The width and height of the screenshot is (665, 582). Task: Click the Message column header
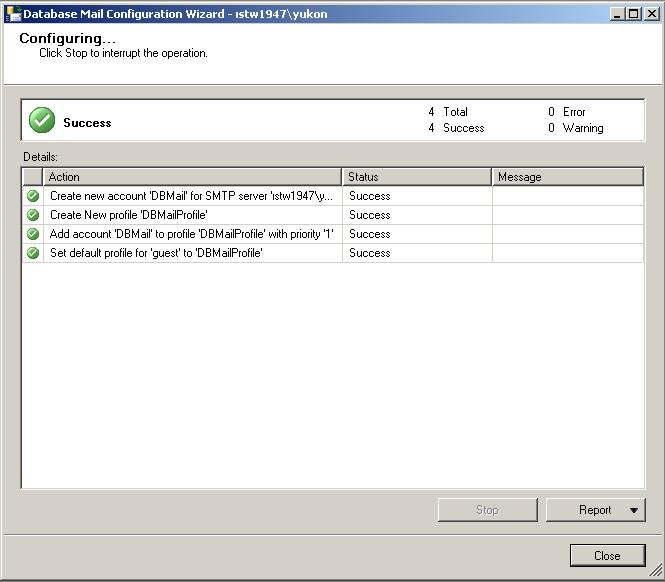568,177
